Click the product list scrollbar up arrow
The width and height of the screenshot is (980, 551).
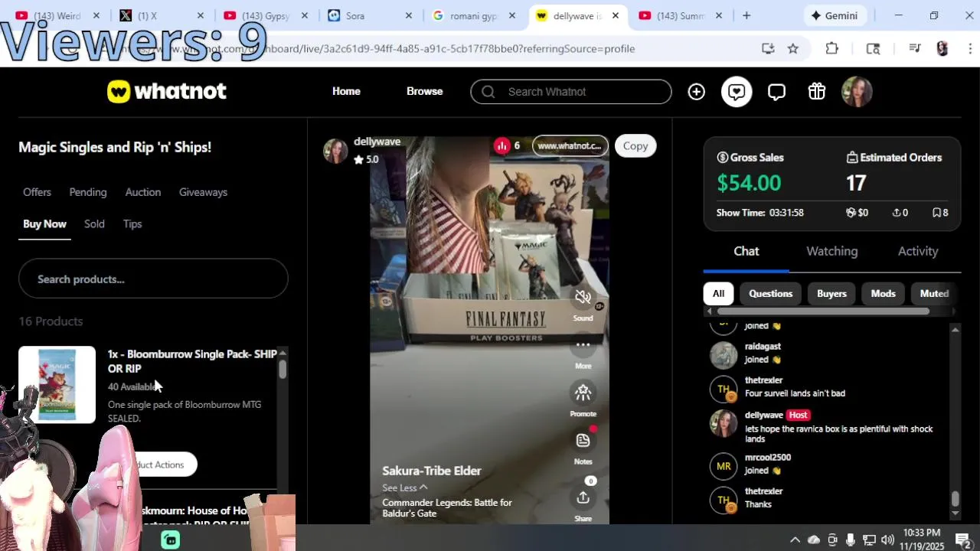pos(283,353)
